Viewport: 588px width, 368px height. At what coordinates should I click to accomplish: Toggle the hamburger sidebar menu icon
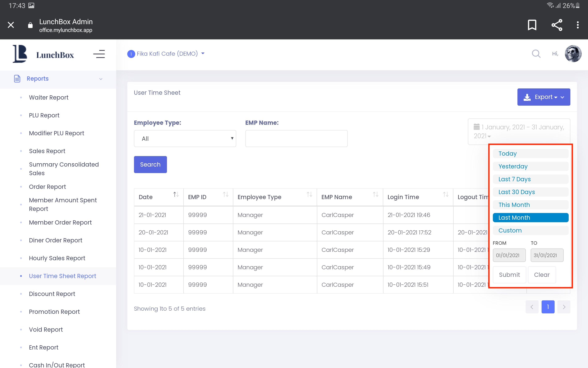(x=99, y=54)
